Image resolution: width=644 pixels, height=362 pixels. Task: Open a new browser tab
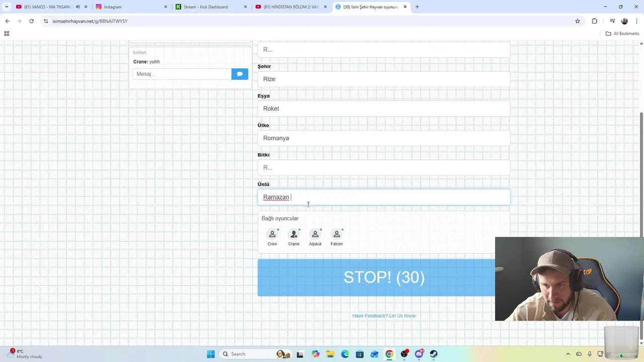tap(417, 7)
